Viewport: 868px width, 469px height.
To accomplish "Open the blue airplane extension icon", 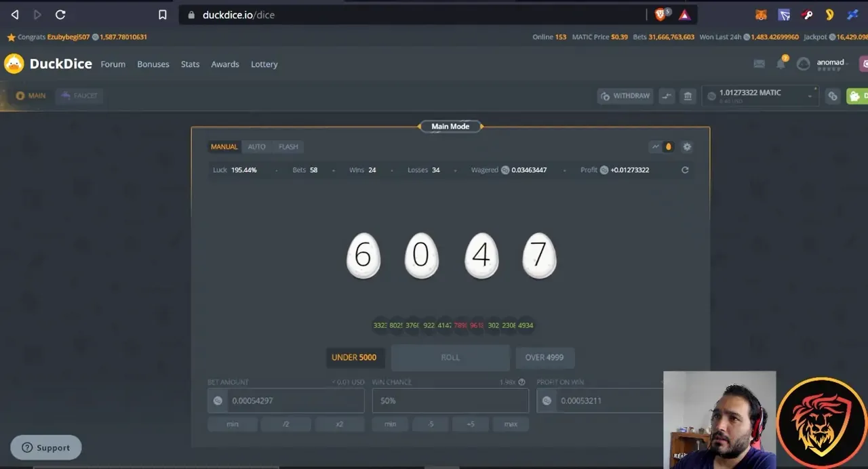I will coord(852,14).
